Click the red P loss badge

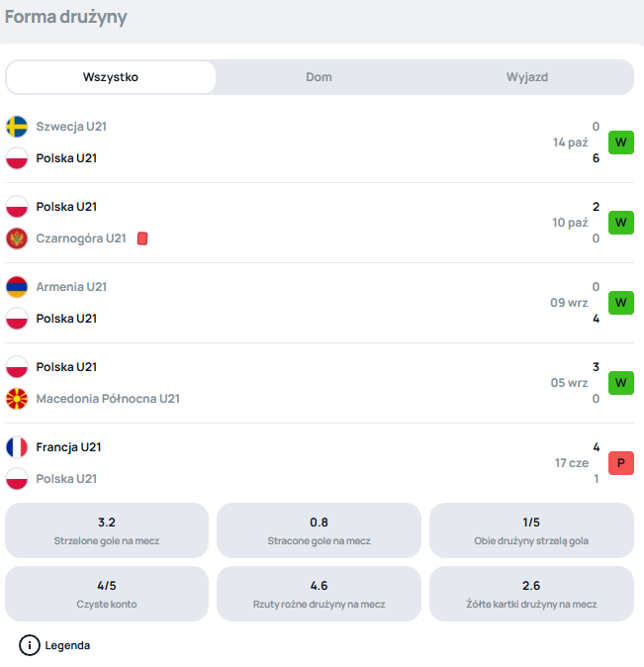(x=620, y=463)
